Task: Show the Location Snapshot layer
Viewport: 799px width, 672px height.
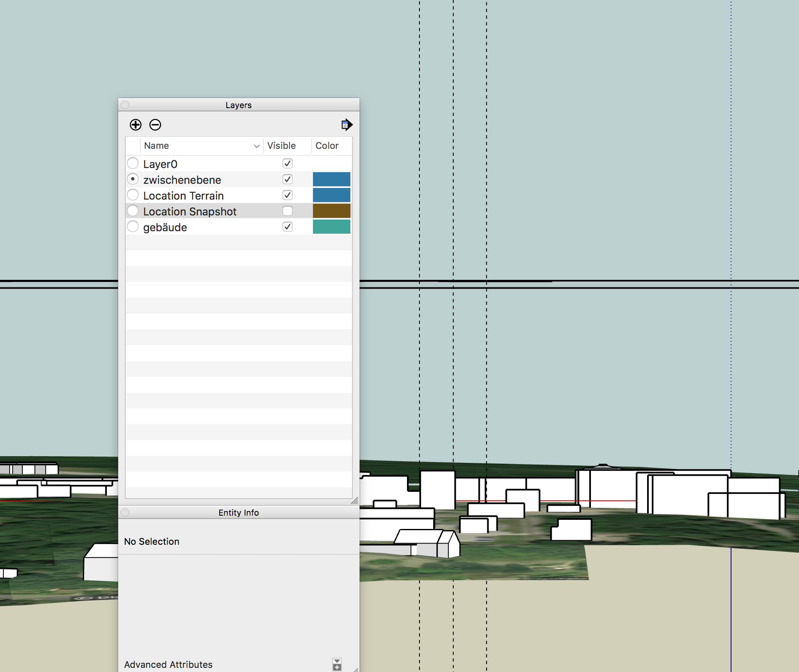Action: click(287, 211)
